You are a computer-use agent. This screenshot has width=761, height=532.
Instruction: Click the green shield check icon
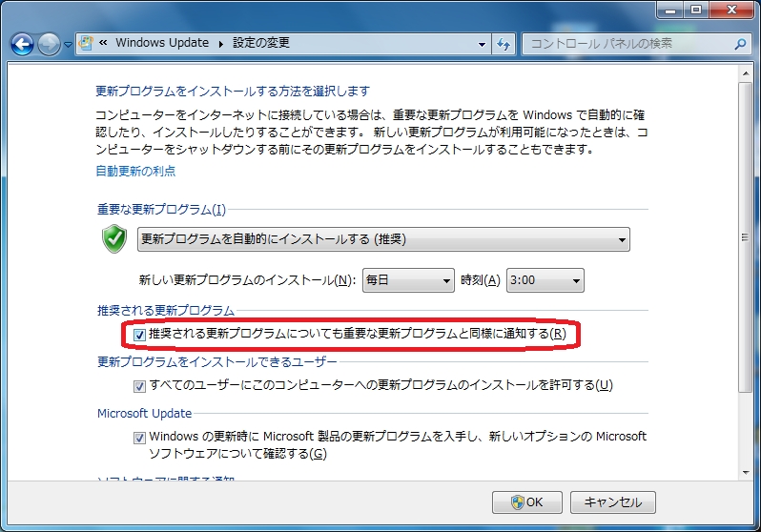[114, 238]
